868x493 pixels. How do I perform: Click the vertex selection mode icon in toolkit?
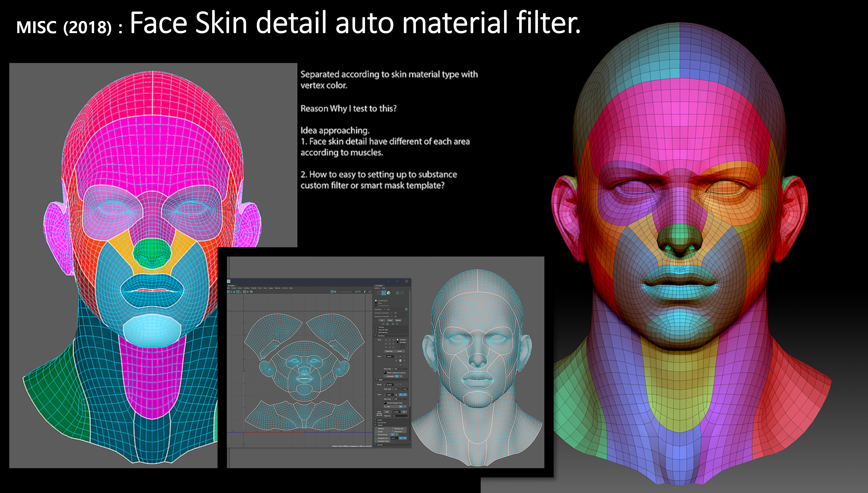point(379,293)
